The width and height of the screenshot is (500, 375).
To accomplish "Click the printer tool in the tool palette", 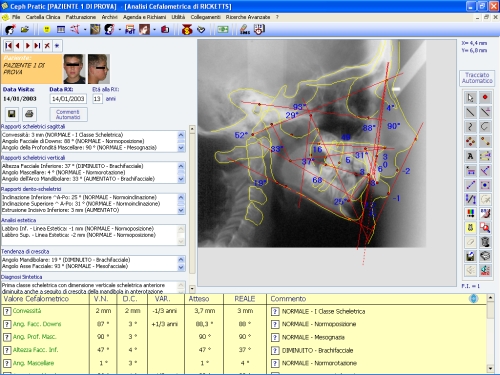I will pos(485,256).
